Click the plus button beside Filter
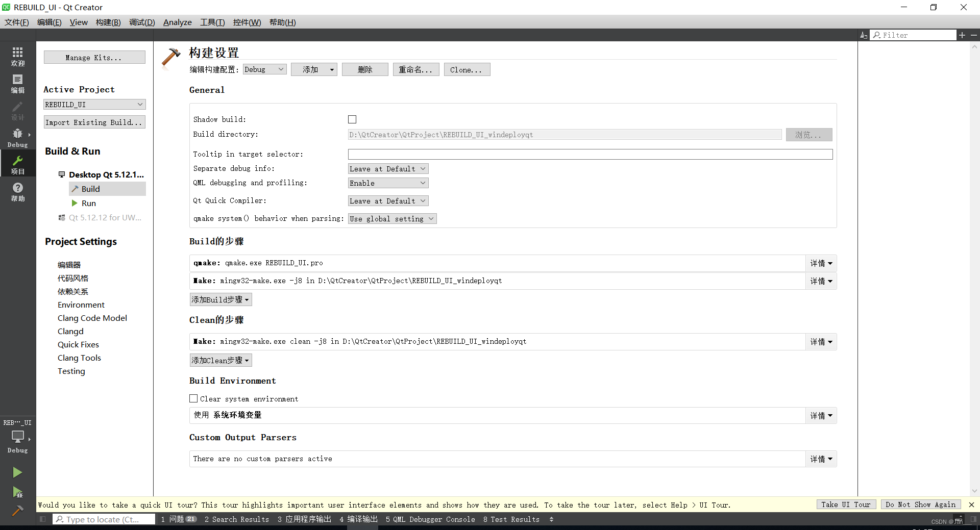The height and width of the screenshot is (530, 980). pos(962,35)
